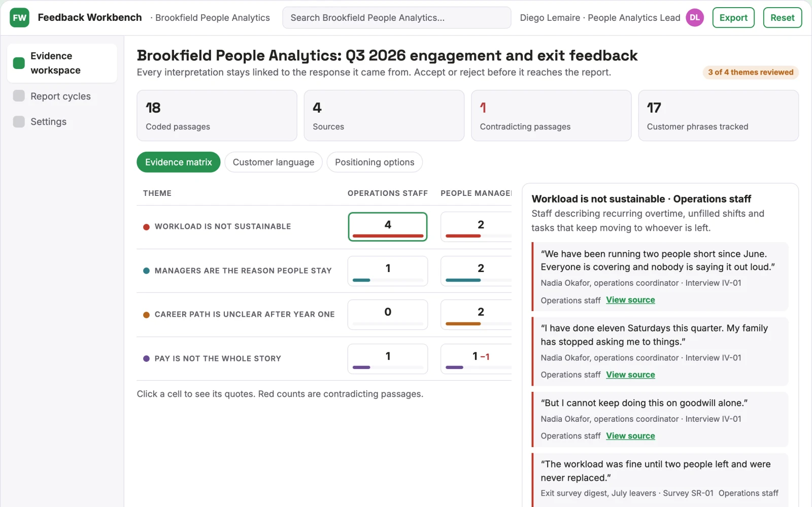View source for the 'goodwill alone' quote
Viewport: 812px width, 507px height.
[x=630, y=436]
